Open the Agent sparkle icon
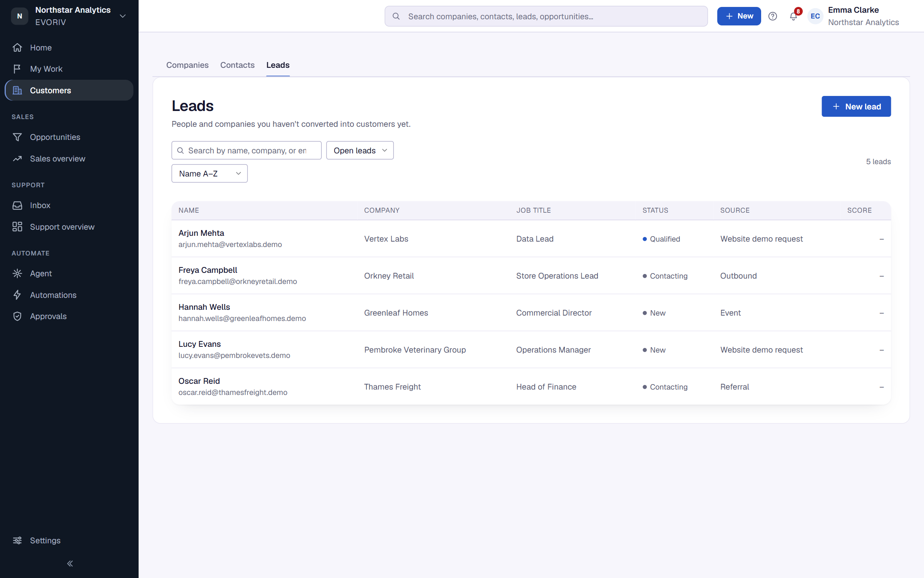The height and width of the screenshot is (578, 924). coord(17,274)
